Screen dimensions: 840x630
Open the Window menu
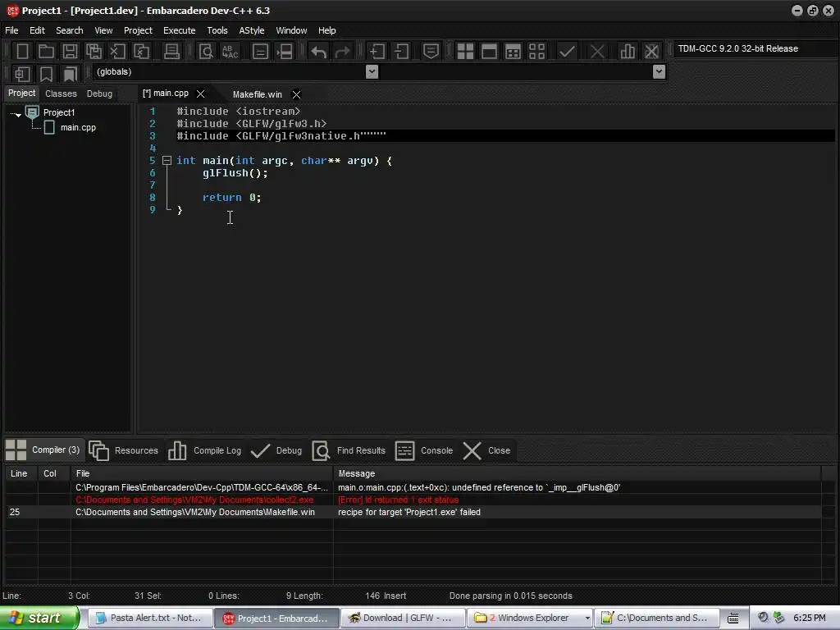(x=291, y=30)
